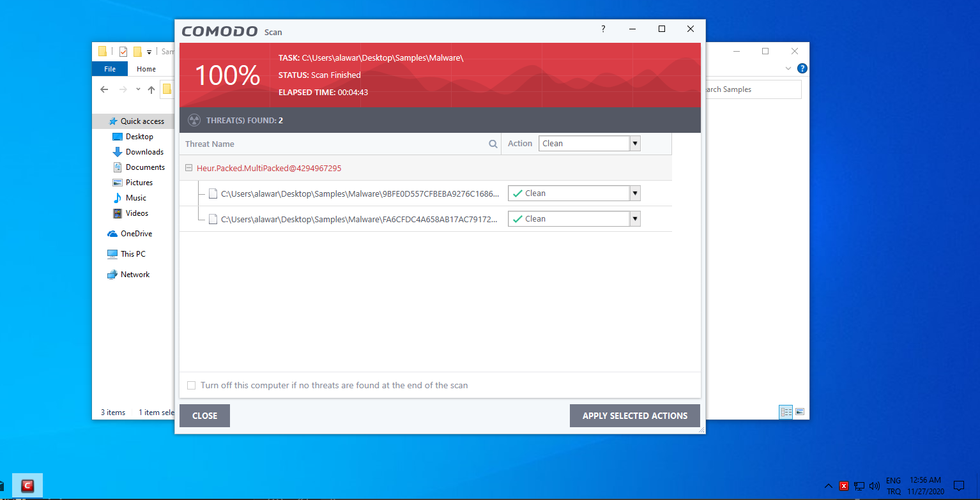Select Network in Explorer sidebar
Image resolution: width=980 pixels, height=500 pixels.
(x=135, y=275)
